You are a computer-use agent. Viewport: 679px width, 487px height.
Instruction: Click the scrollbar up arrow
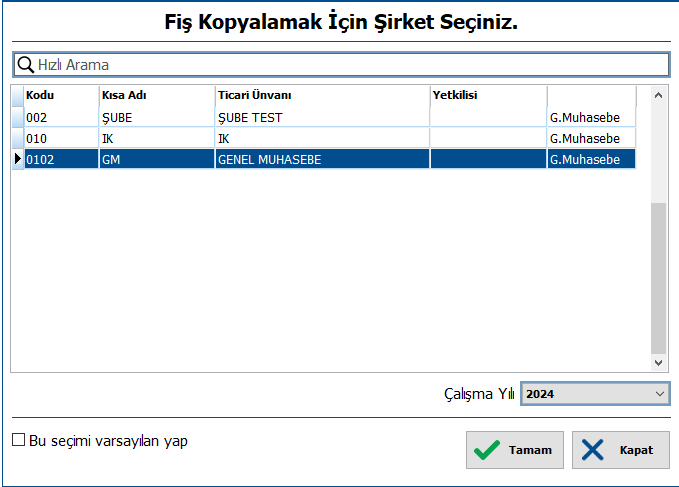(658, 96)
